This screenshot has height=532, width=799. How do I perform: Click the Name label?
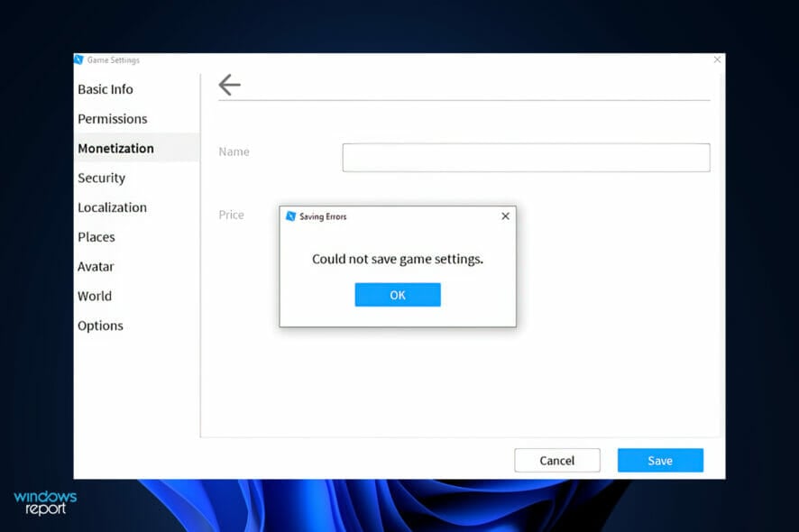[234, 151]
